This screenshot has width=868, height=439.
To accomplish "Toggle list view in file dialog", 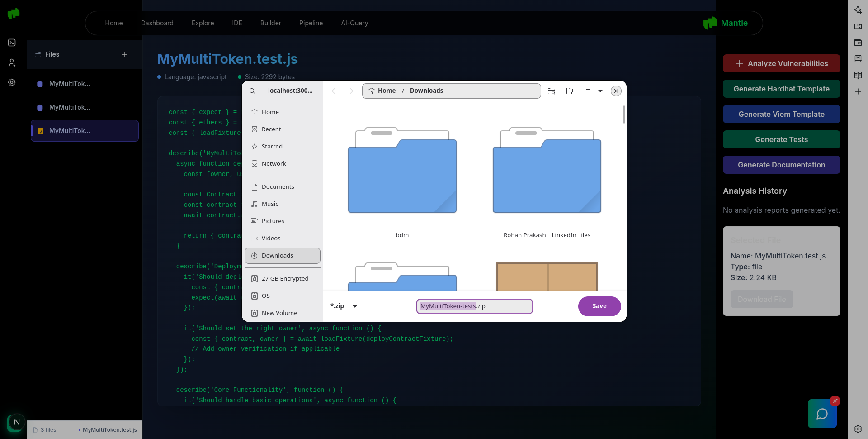I will click(587, 91).
